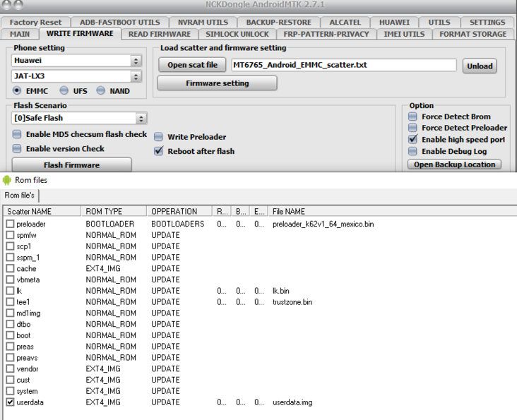Click the scatter file path field
517x420 pixels.
(343, 65)
